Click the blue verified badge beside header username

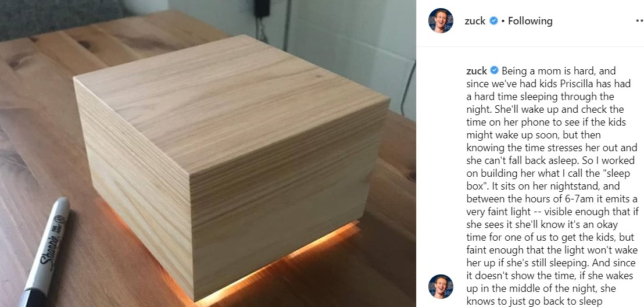click(x=493, y=20)
